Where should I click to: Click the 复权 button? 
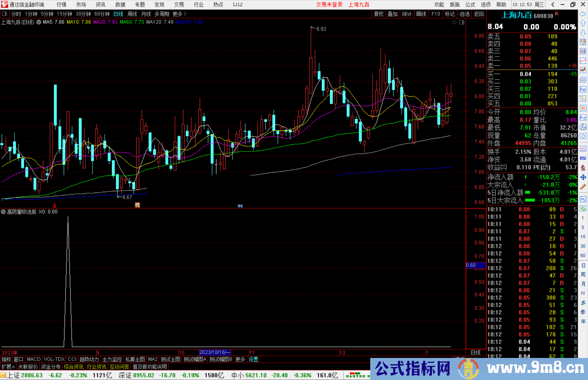(378, 14)
